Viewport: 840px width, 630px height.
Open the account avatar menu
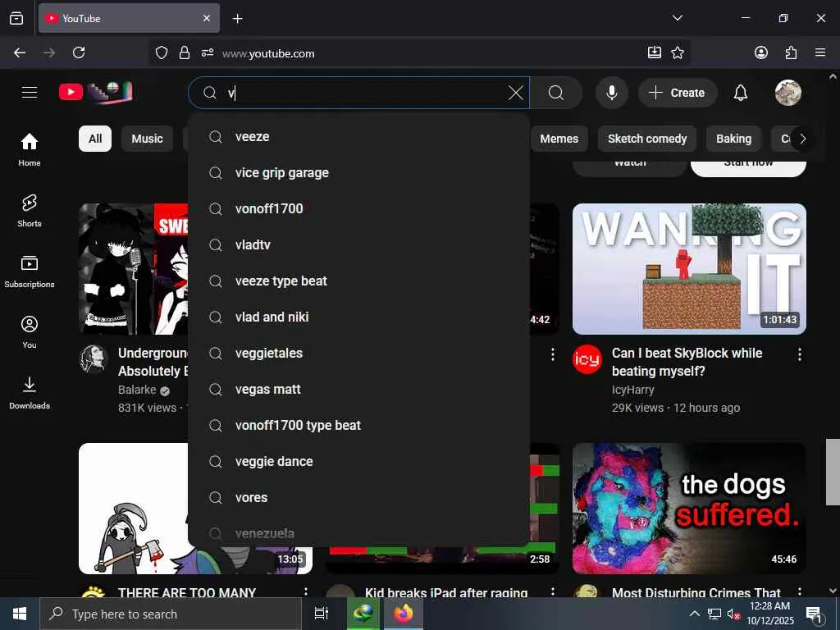(788, 93)
